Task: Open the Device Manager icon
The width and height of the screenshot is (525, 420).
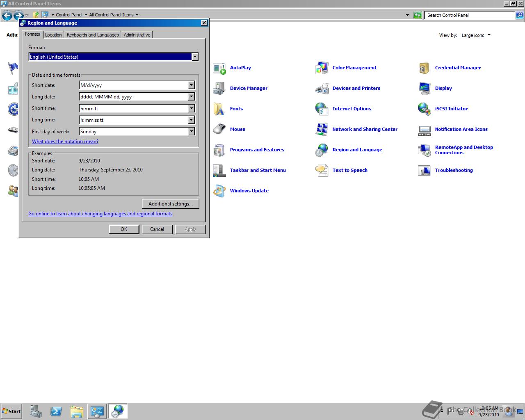Action: coord(219,89)
